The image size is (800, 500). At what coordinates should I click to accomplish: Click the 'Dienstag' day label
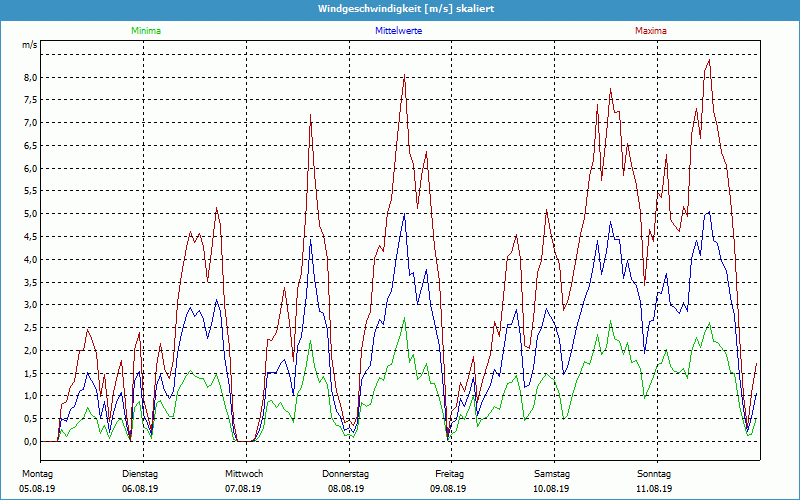(140, 474)
